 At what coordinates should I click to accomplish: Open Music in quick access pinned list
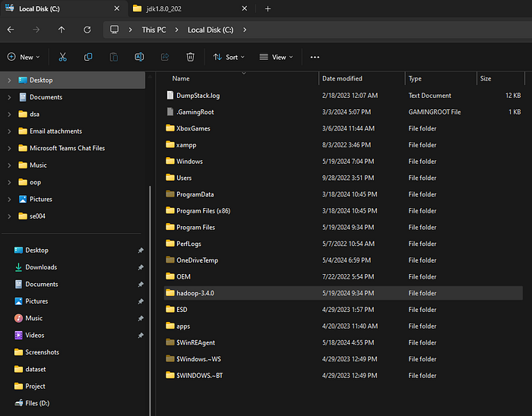coord(34,318)
